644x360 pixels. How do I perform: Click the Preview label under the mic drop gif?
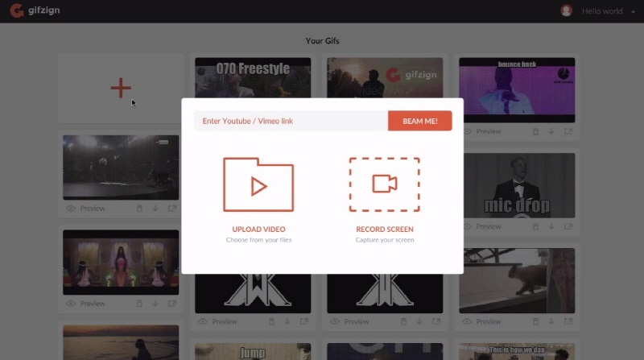(489, 226)
